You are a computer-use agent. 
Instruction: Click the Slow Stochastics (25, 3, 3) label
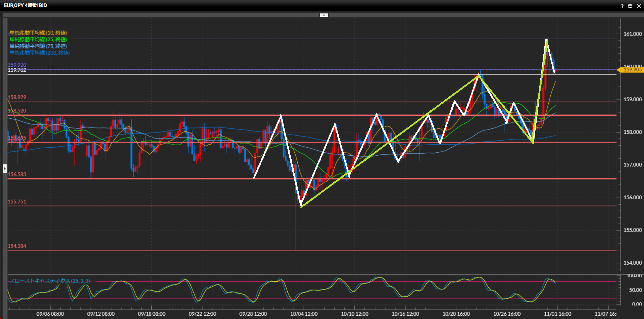[x=50, y=281]
